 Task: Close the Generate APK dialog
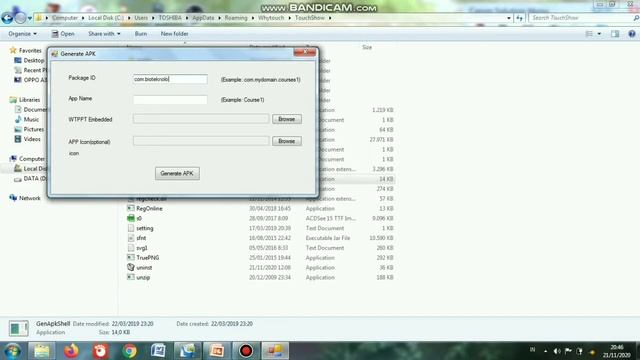[x=305, y=52]
